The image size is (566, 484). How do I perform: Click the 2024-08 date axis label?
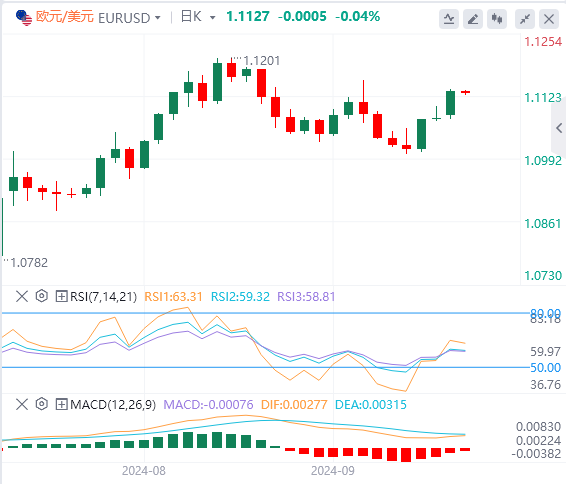(144, 471)
